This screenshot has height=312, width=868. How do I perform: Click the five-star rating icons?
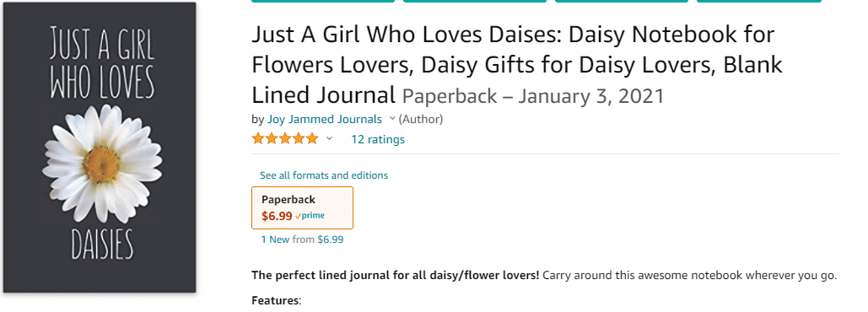coord(285,138)
